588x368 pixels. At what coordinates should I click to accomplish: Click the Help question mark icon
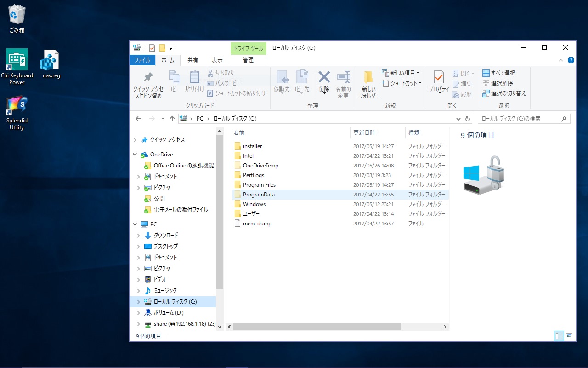(571, 60)
